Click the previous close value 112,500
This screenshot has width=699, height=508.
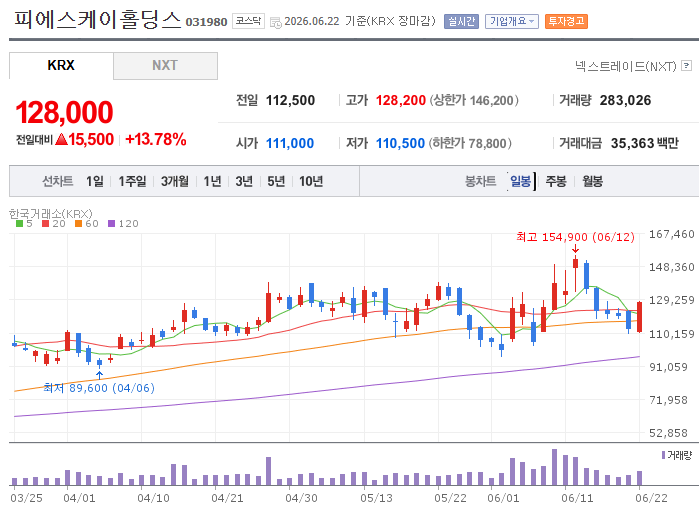[290, 100]
